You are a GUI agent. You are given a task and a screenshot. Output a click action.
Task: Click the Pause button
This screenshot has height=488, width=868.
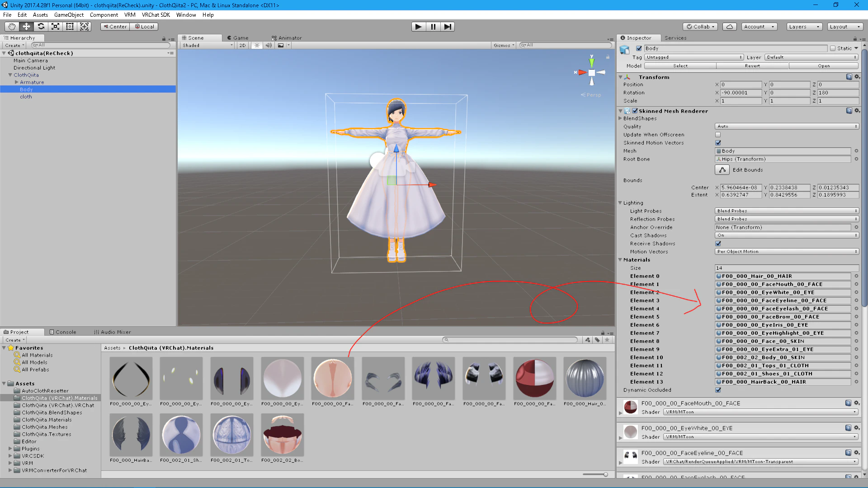[x=433, y=27]
